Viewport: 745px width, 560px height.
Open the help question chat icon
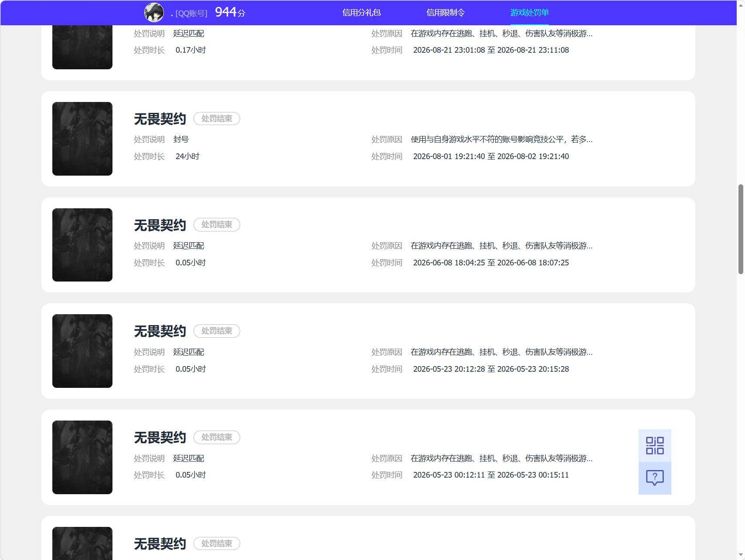[655, 478]
